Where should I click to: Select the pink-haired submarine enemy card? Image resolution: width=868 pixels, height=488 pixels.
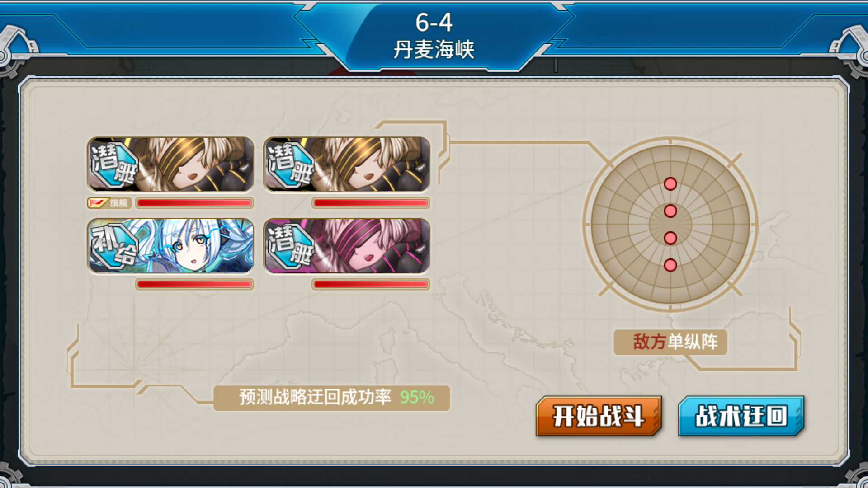(x=347, y=246)
